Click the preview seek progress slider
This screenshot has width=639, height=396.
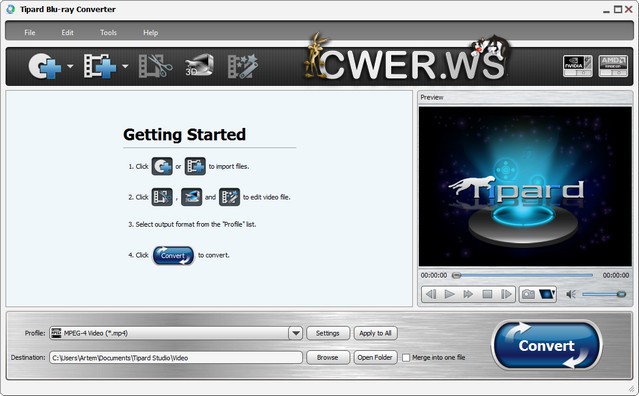[x=523, y=275]
